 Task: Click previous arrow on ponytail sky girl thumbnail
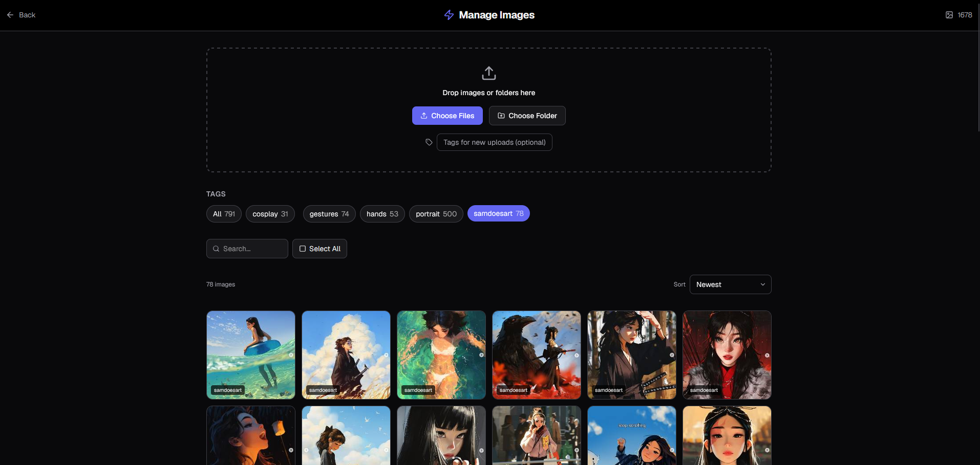coord(306,450)
